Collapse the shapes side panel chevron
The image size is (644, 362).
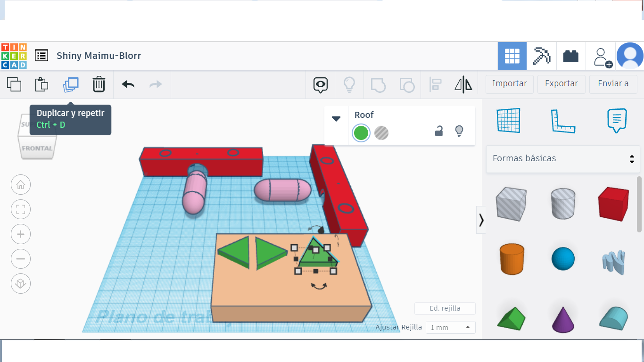click(x=481, y=220)
